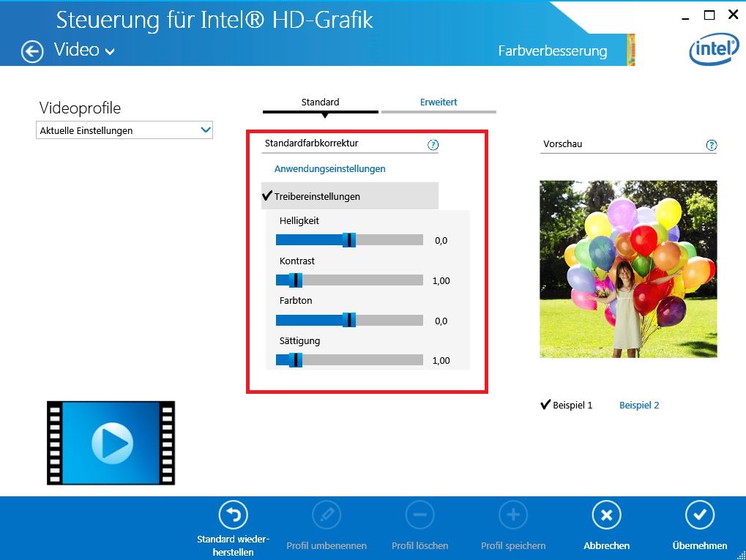Click the Farbton value 0,0
746x560 pixels.
pyautogui.click(x=441, y=321)
